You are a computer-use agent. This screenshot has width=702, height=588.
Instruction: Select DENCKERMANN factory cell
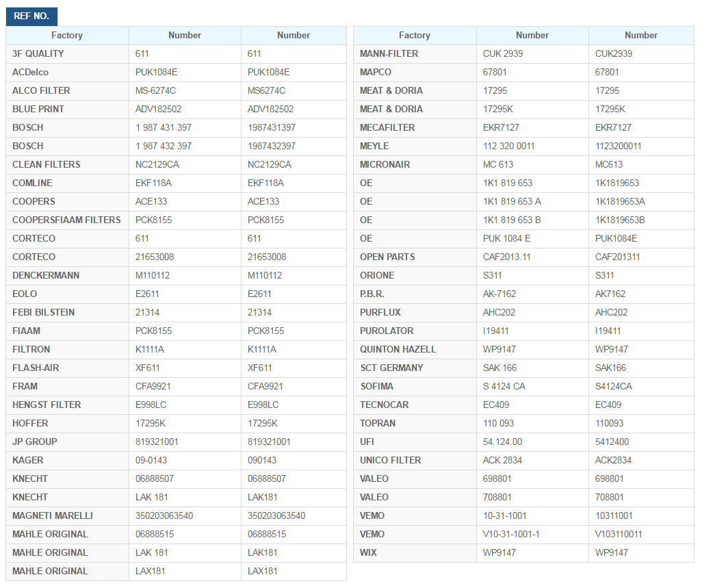(x=68, y=275)
